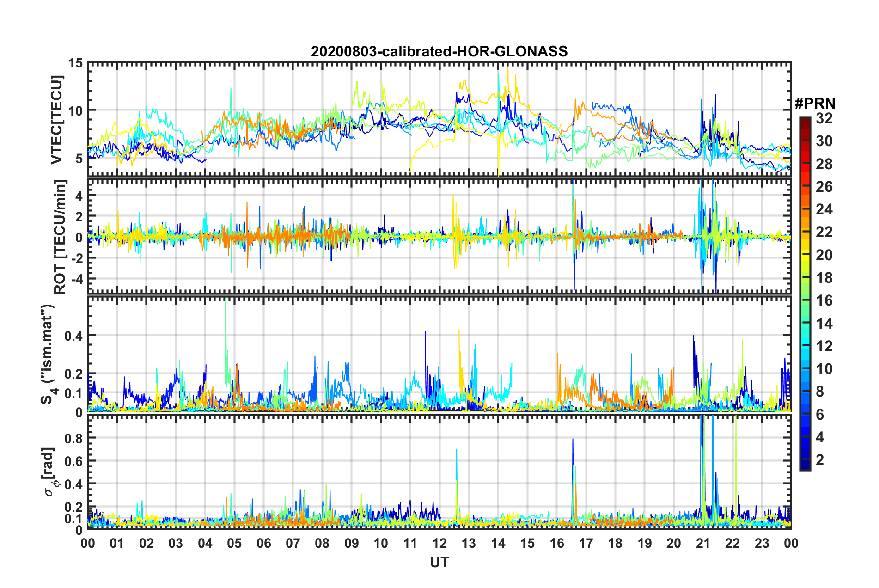Click x-axis tick label '14'
The image size is (879, 588).
tap(498, 543)
